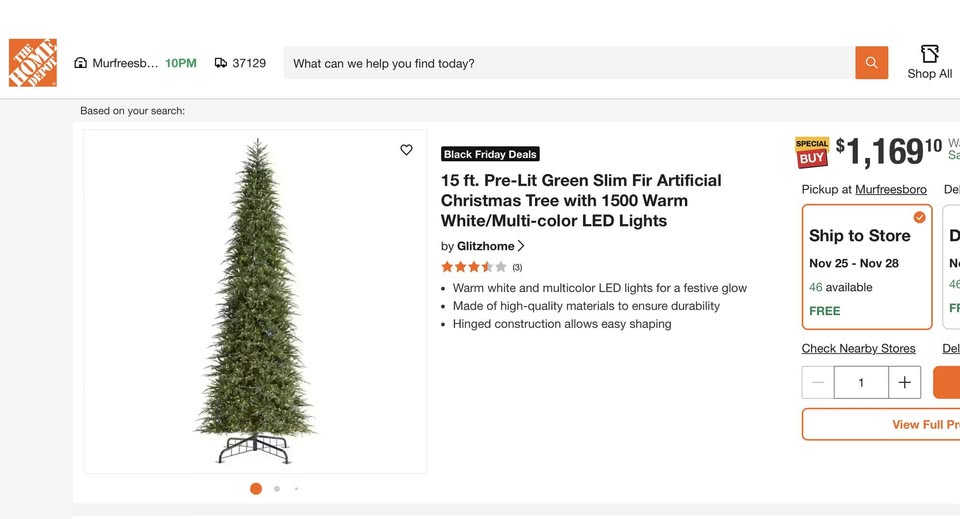Click the Christmas tree product image

[x=255, y=300]
